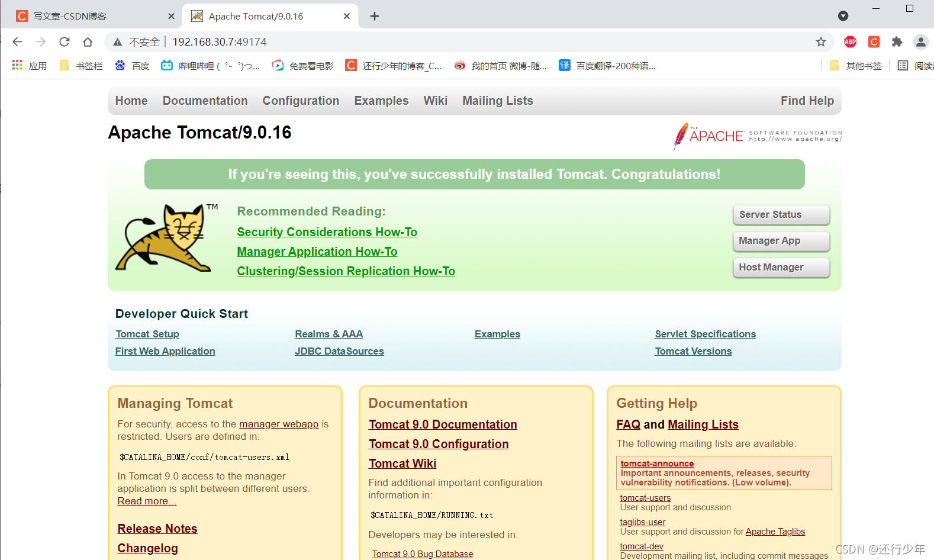Open Mailing Lists in the navigation bar
Image resolution: width=934 pixels, height=560 pixels.
(498, 101)
